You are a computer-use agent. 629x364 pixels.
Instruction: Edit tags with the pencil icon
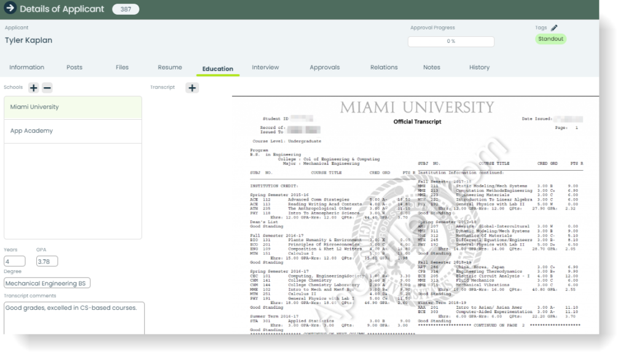pos(554,28)
